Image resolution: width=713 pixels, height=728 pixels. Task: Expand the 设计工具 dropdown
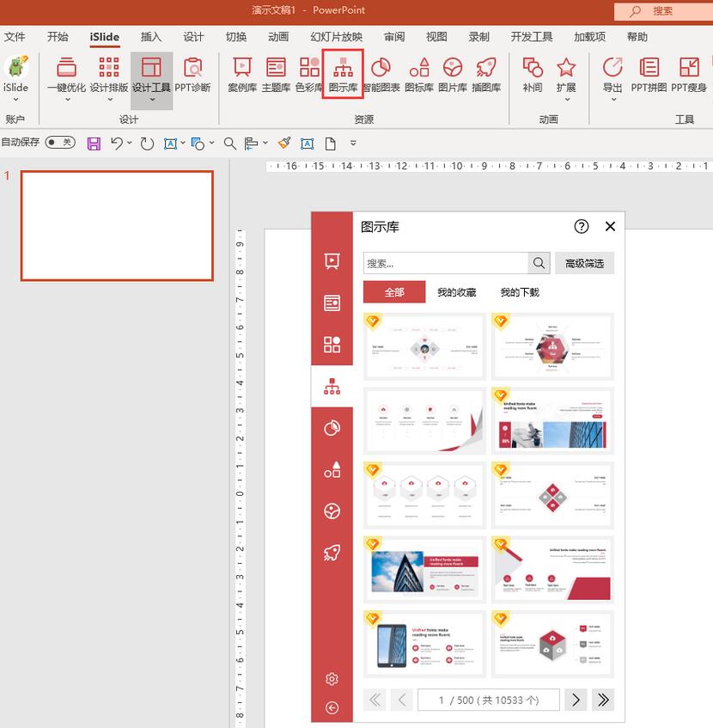[x=151, y=99]
